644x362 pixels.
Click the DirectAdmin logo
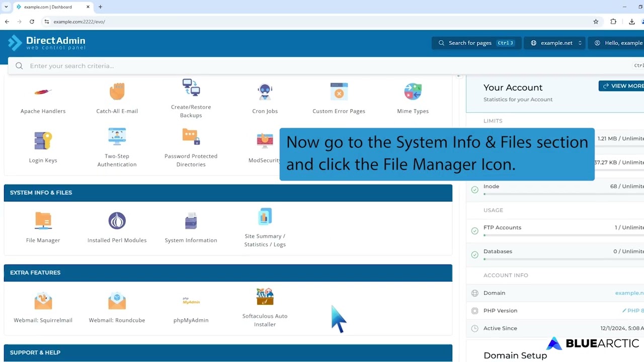(46, 43)
